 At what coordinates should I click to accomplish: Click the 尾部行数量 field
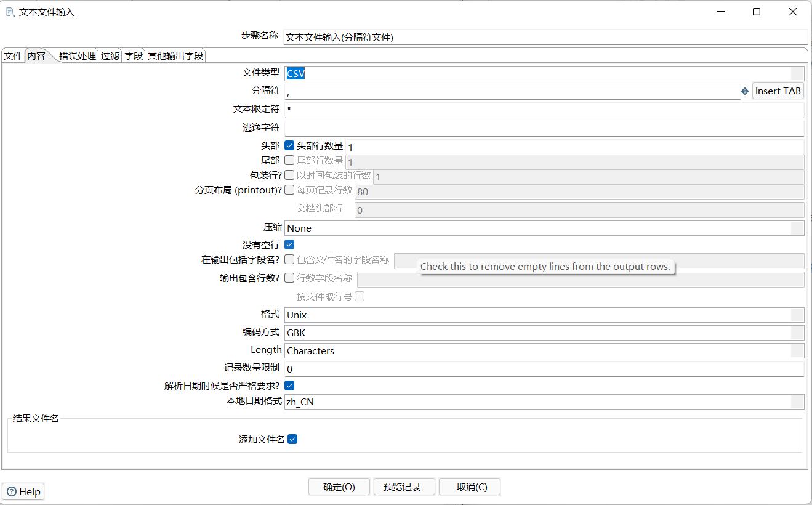(575, 162)
